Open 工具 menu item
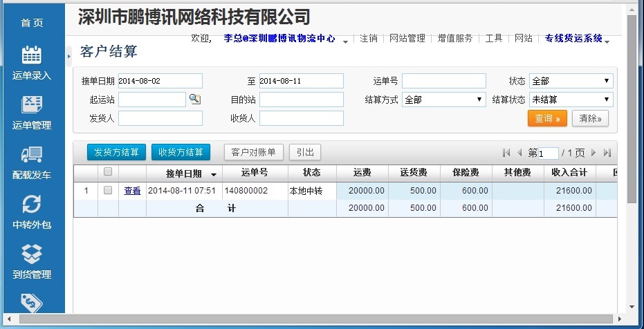 click(494, 39)
